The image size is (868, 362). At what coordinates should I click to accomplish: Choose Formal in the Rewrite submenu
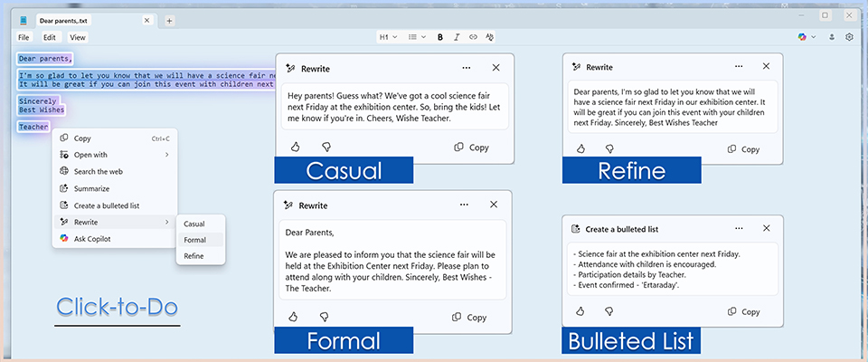194,240
